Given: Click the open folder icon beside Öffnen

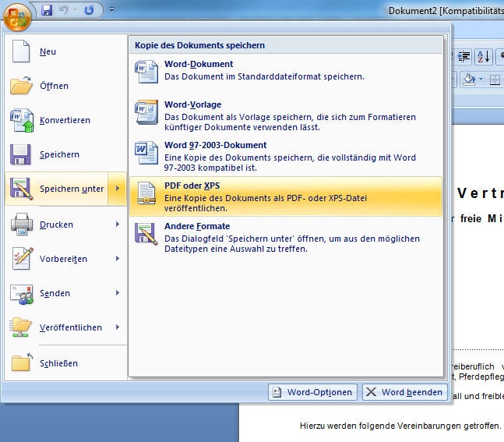Looking at the screenshot, I should point(21,86).
